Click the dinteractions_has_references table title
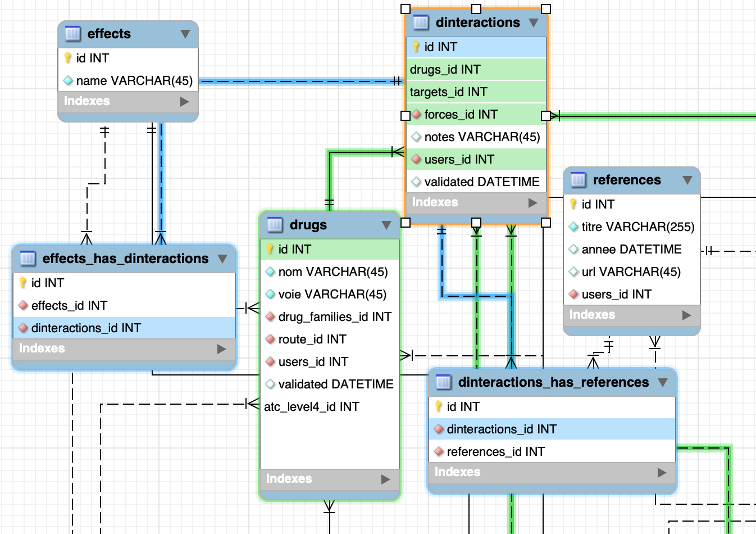The image size is (756, 534). (553, 382)
